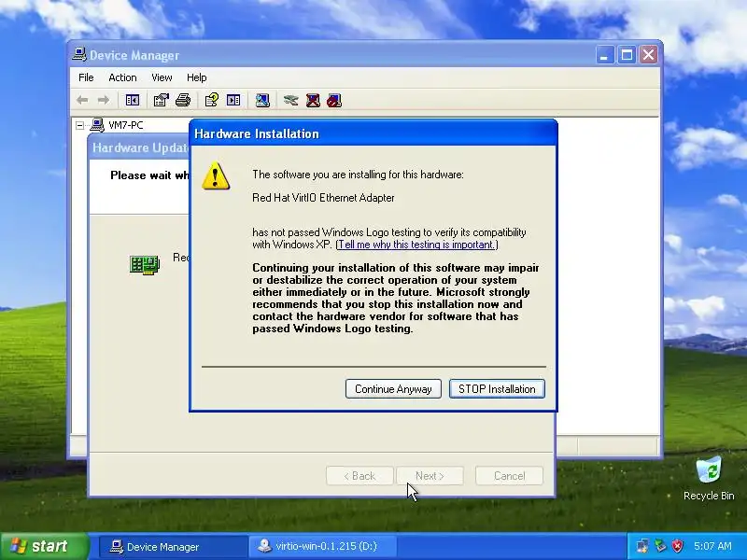The image size is (747, 560).
Task: Click Next button in Hardware Update Wizard
Action: (x=430, y=476)
